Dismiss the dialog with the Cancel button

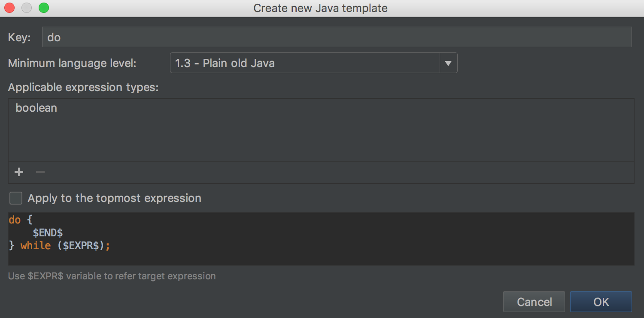click(534, 302)
